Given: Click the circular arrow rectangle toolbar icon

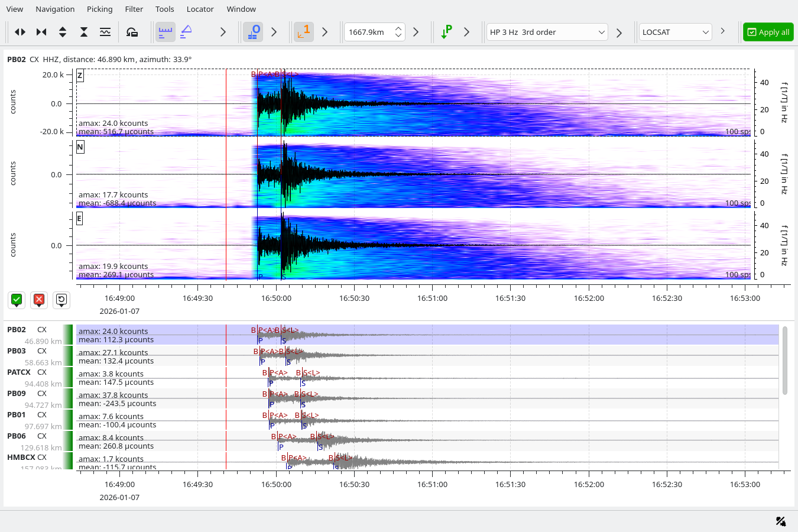Looking at the screenshot, I should coord(132,32).
